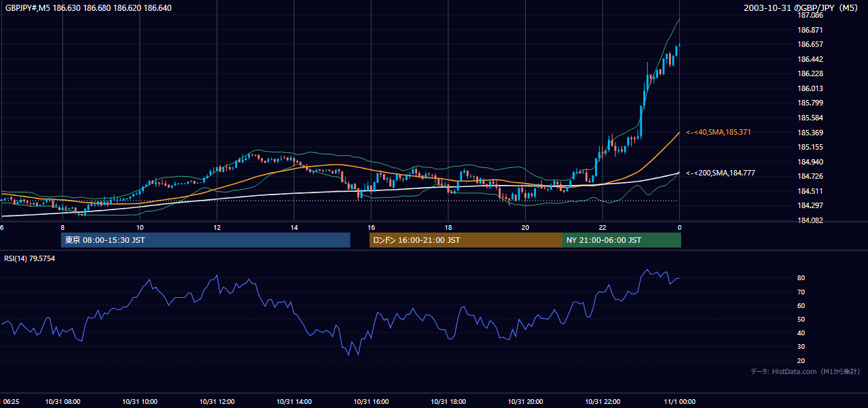This screenshot has height=408, width=868.
Task: Click price axis value 186.228
Action: point(811,73)
